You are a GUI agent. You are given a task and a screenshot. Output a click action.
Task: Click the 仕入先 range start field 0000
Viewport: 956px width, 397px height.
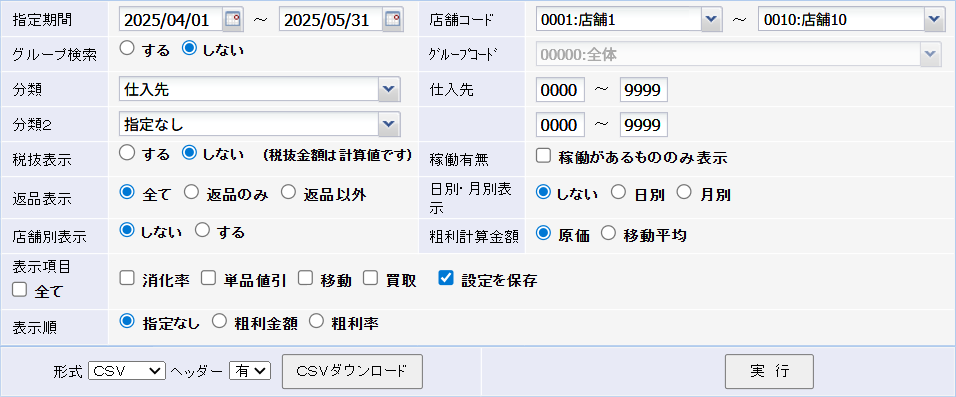click(x=560, y=90)
